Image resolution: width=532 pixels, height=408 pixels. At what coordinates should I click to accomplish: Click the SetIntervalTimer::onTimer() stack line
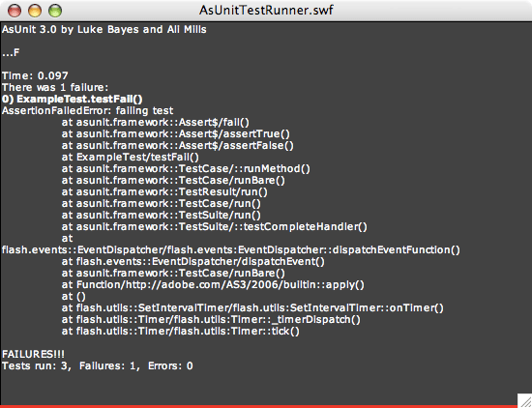(252, 308)
